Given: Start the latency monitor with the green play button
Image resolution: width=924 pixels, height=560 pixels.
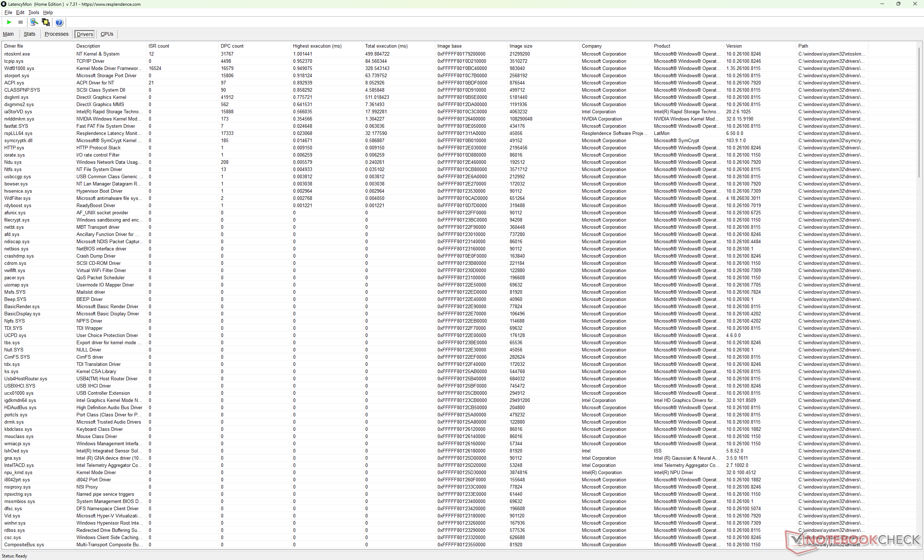Looking at the screenshot, I should [9, 22].
